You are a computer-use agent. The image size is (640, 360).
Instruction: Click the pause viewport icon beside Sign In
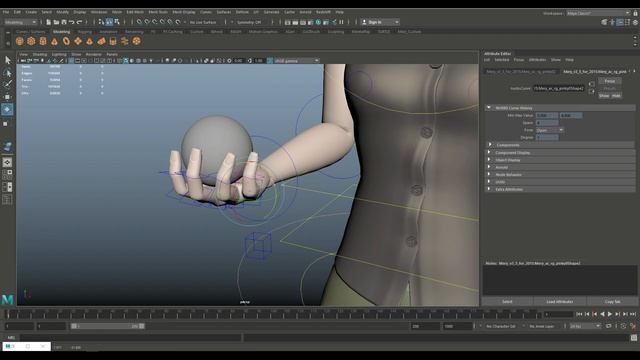click(341, 22)
